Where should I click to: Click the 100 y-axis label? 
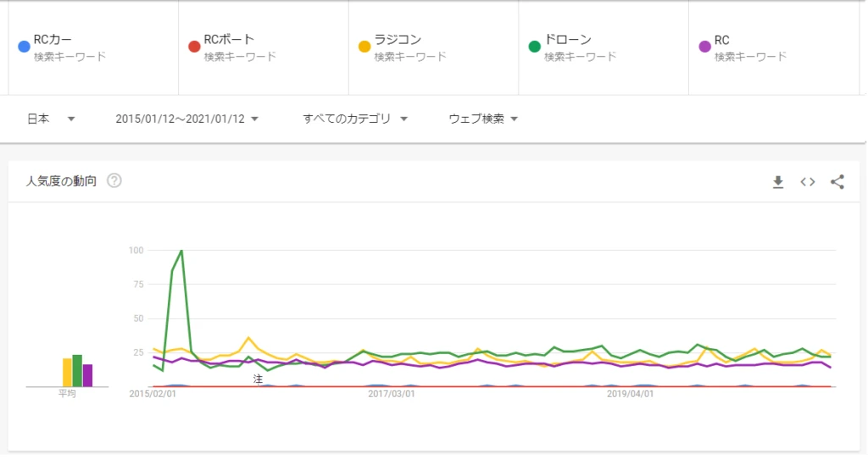point(136,251)
